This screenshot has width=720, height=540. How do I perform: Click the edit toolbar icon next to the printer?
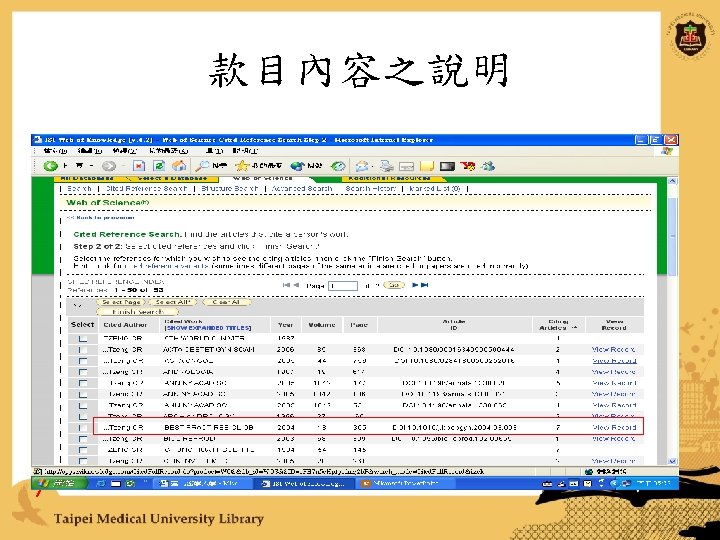[x=407, y=166]
